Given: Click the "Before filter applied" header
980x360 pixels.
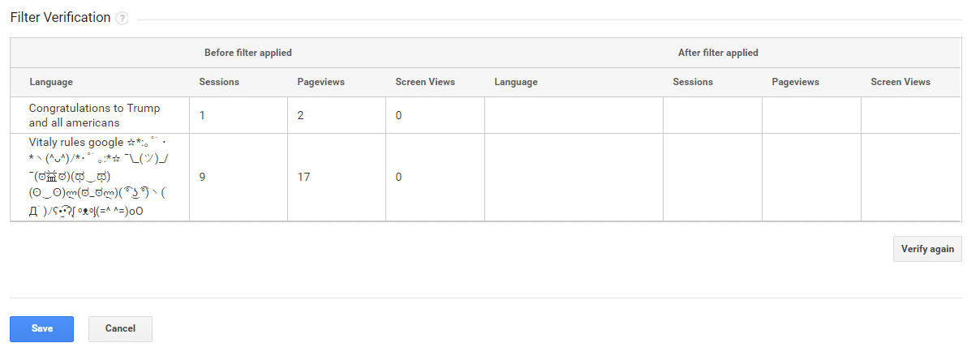Looking at the screenshot, I should coord(247,53).
